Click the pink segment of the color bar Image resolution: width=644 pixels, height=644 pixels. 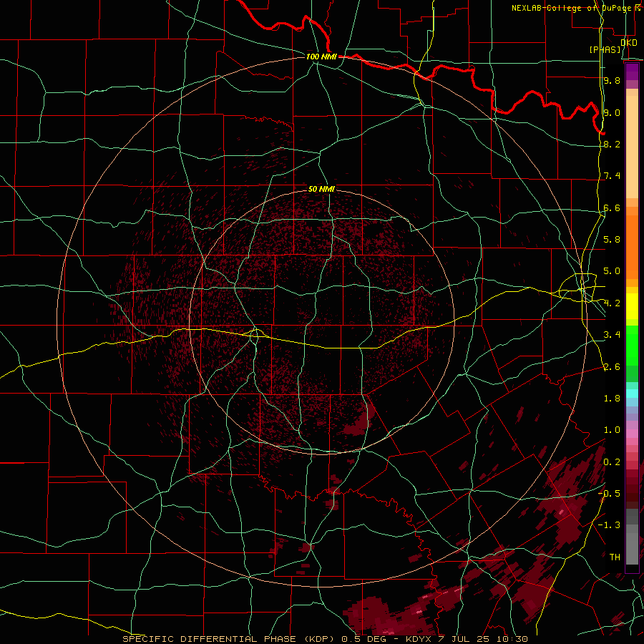pyautogui.click(x=632, y=434)
